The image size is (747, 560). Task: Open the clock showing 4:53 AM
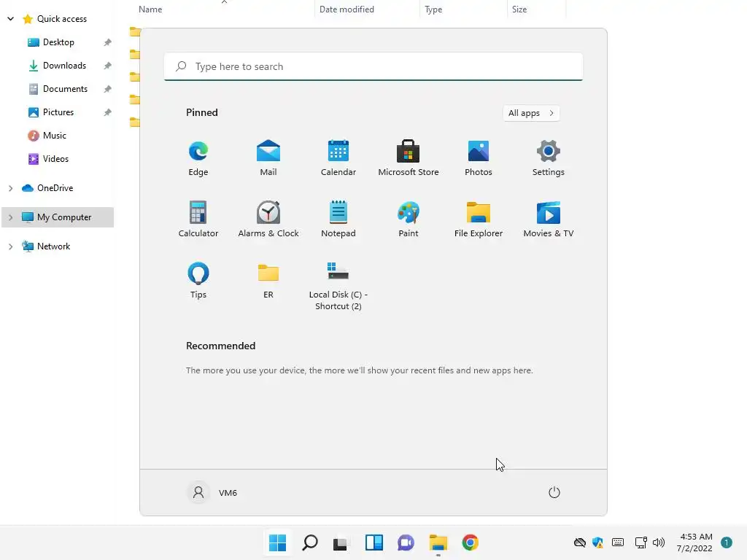694,542
